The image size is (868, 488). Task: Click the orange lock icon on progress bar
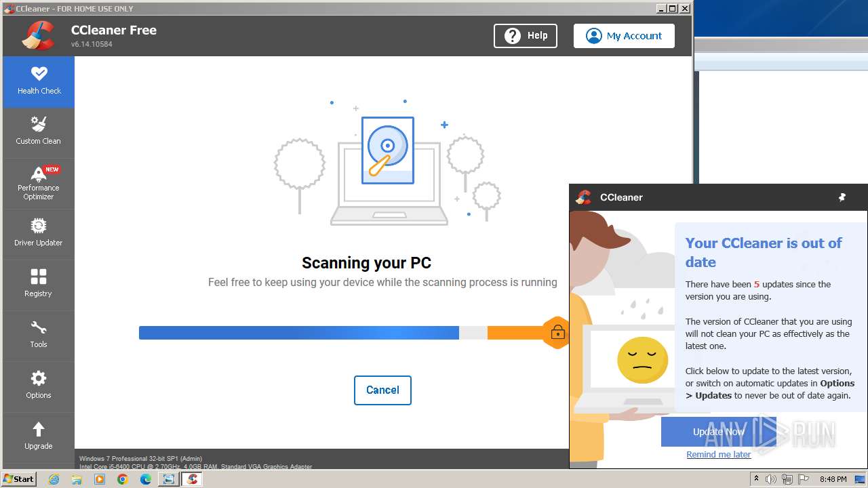557,333
